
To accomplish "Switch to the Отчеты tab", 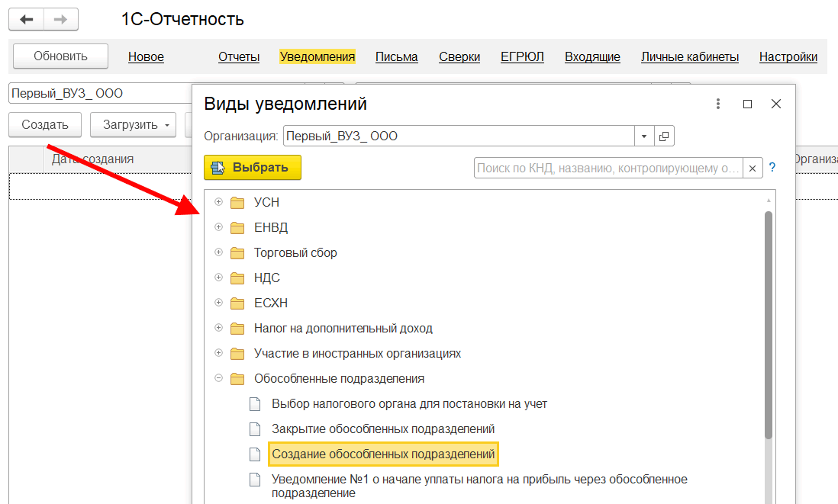I will [x=239, y=57].
